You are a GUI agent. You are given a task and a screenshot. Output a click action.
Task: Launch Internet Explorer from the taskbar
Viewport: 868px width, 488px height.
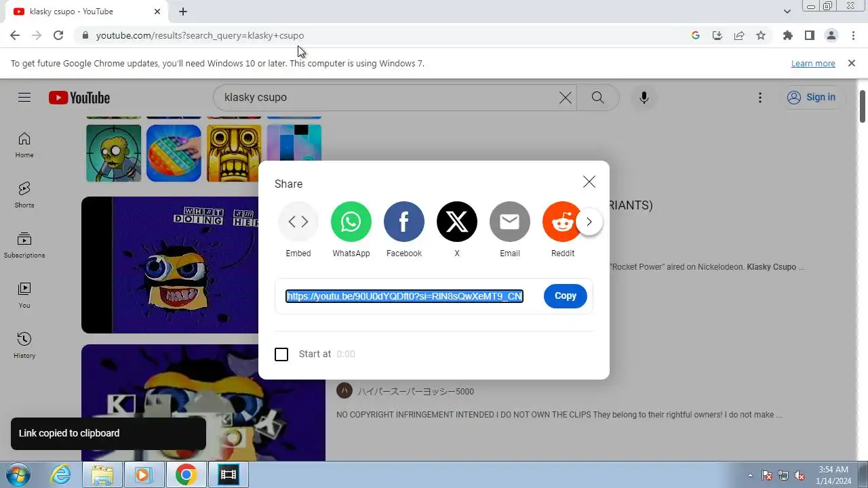pos(61,475)
